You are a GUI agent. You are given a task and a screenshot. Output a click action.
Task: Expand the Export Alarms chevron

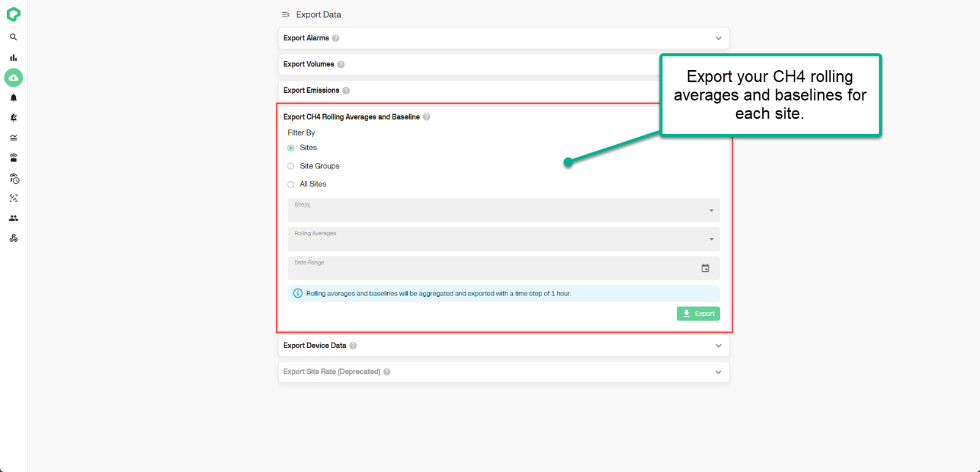(719, 38)
